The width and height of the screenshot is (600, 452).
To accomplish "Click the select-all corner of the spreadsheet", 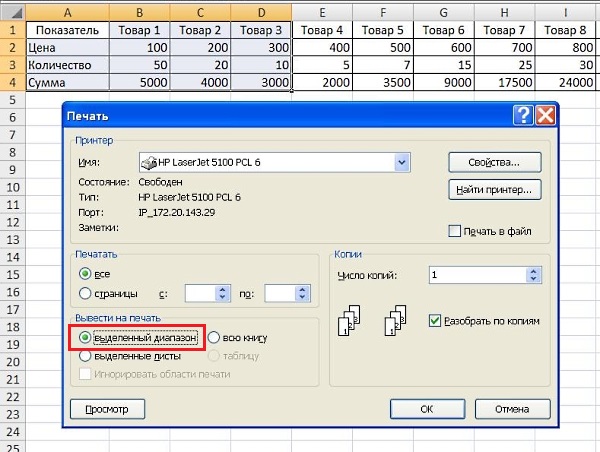I will coord(10,11).
